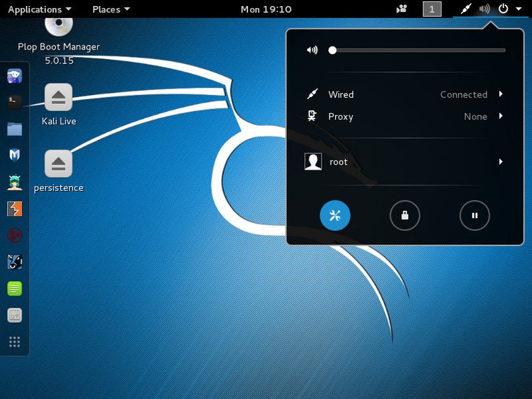Open the Files folder icon in the dock
532x399 pixels.
pyautogui.click(x=15, y=129)
